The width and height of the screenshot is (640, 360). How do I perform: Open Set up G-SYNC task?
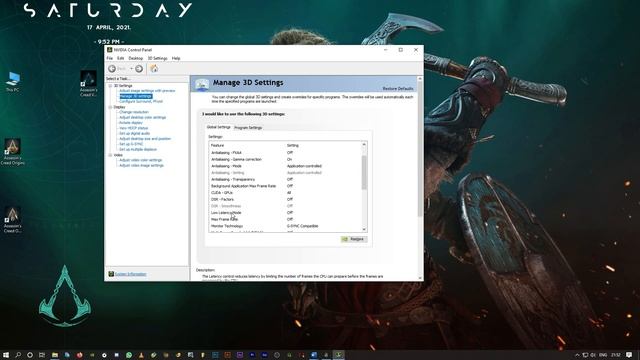pos(131,144)
